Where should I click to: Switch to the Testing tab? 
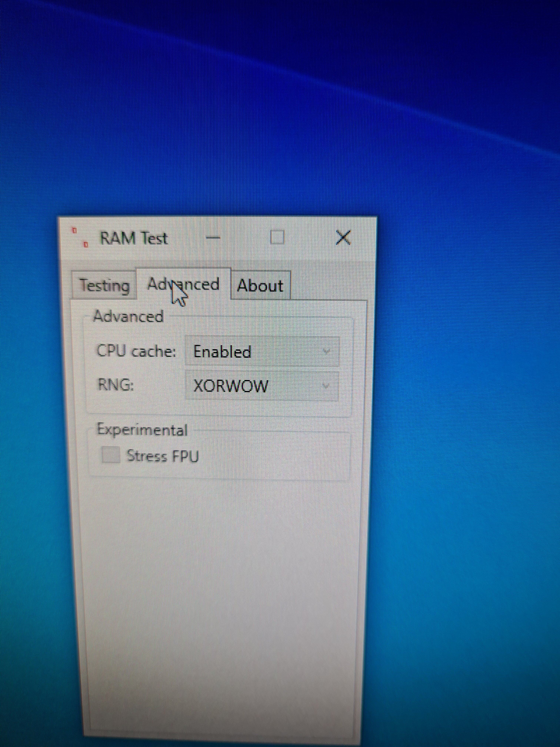[x=104, y=286]
